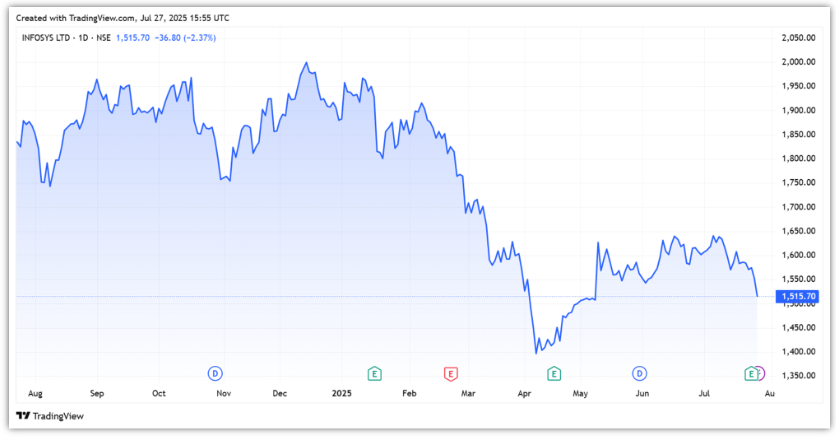
Task: Open the green earnings marker in January 2025
Action: pyautogui.click(x=374, y=373)
